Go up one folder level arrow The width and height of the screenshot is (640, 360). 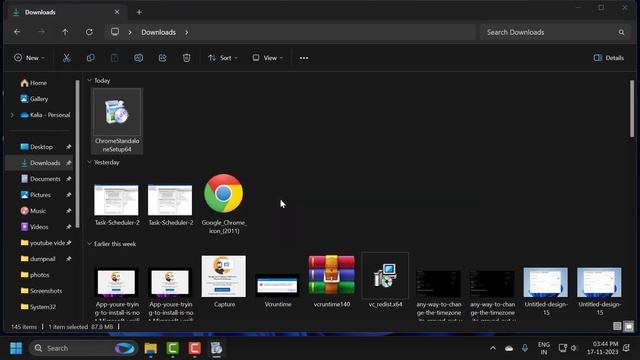point(65,32)
